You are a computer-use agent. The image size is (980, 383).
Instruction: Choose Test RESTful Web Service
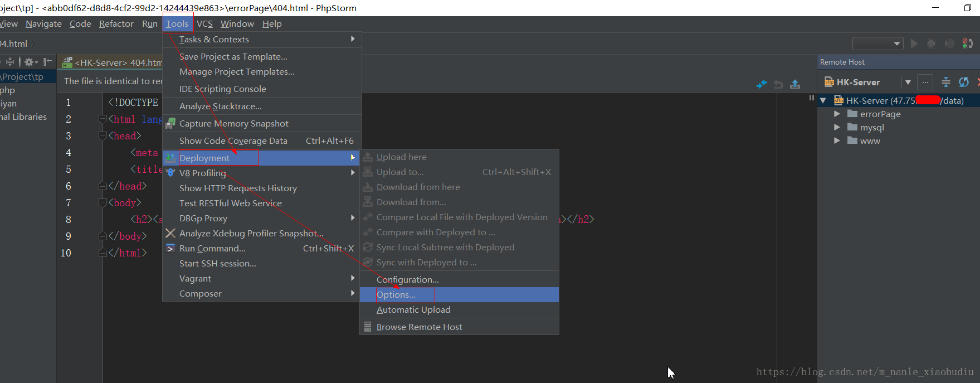pyautogui.click(x=262, y=203)
